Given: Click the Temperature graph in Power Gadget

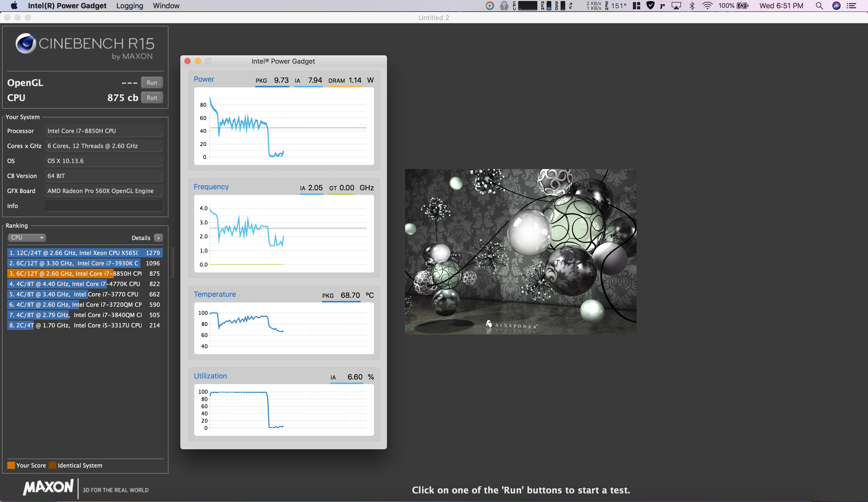Looking at the screenshot, I should tap(284, 328).
